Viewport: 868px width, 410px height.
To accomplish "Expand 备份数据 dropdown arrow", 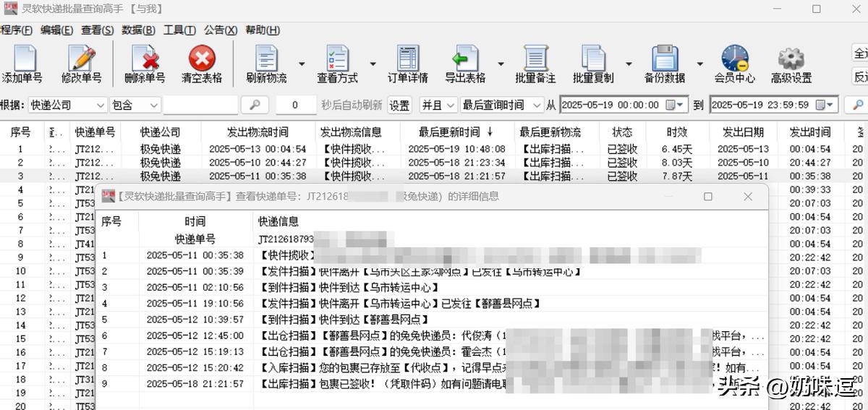I will [x=700, y=64].
